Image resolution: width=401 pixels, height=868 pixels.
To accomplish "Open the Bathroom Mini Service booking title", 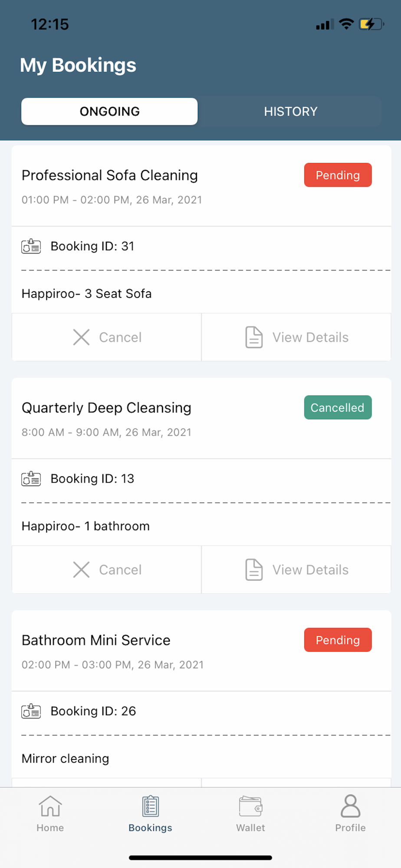I will 96,640.
